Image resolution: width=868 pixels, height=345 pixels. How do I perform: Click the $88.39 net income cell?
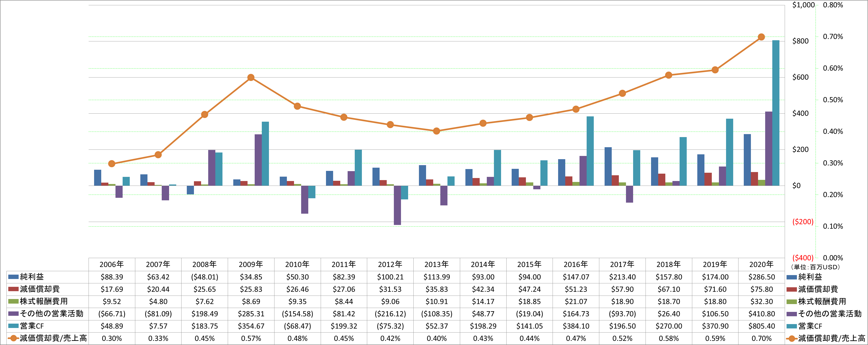coord(112,277)
